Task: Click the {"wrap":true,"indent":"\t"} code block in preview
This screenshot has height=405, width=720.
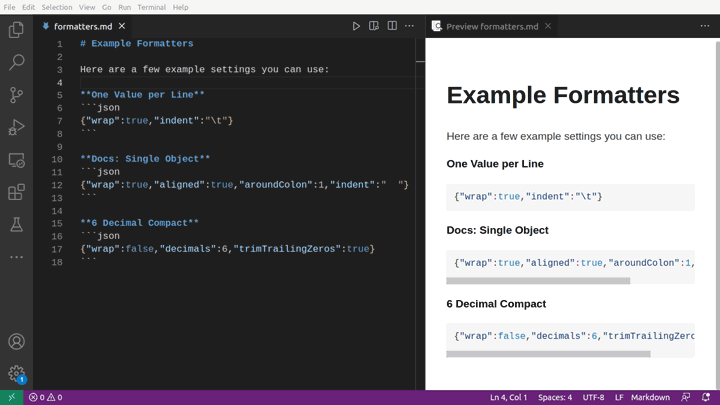Action: [570, 197]
